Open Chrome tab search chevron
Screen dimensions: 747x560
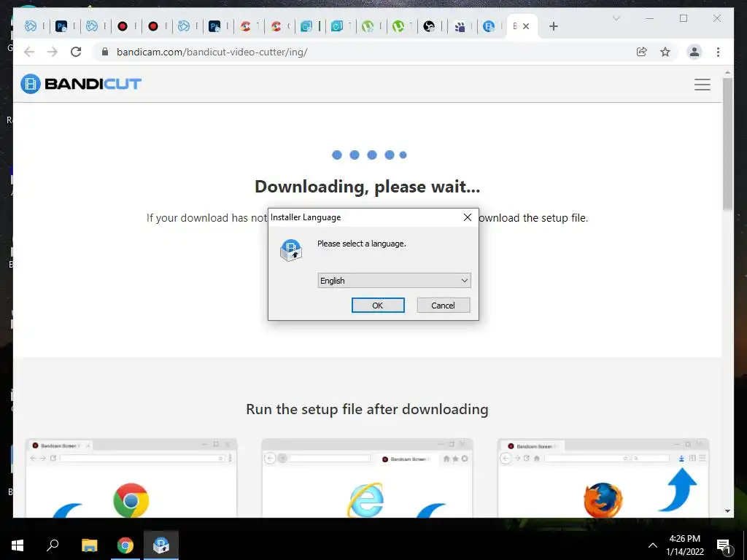pyautogui.click(x=616, y=18)
